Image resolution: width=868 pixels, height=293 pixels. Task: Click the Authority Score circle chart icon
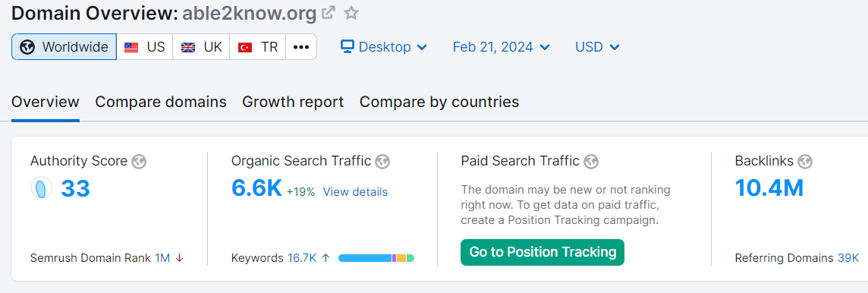click(41, 188)
